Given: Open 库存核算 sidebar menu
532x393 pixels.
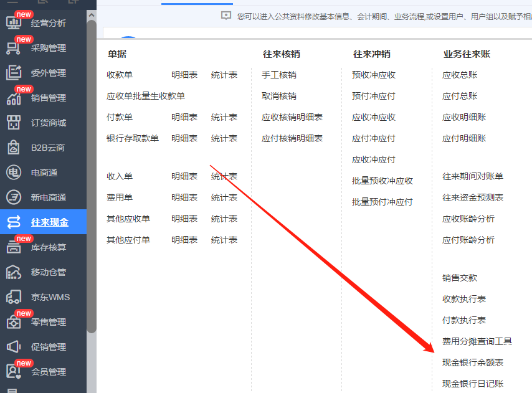Looking at the screenshot, I should [49, 247].
